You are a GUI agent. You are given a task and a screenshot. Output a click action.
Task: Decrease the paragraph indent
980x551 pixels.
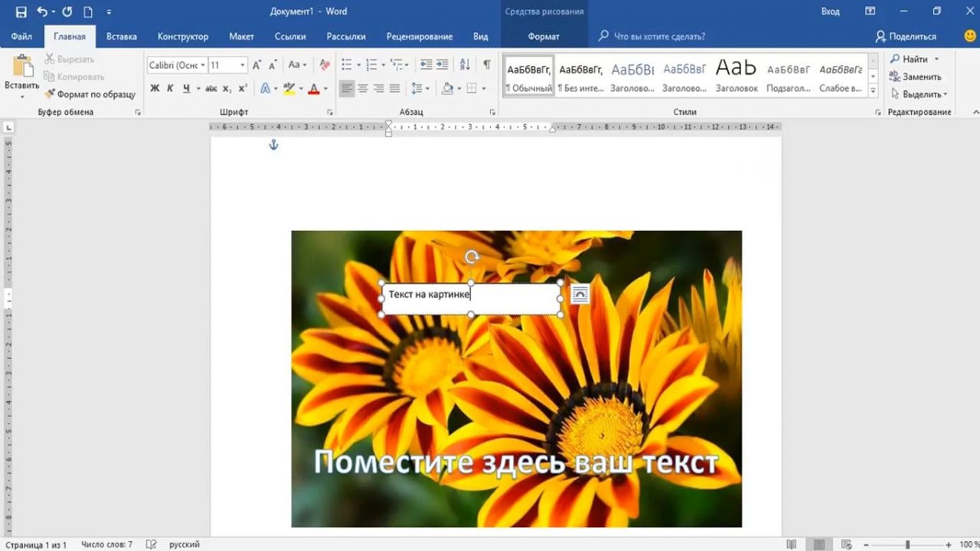(426, 65)
